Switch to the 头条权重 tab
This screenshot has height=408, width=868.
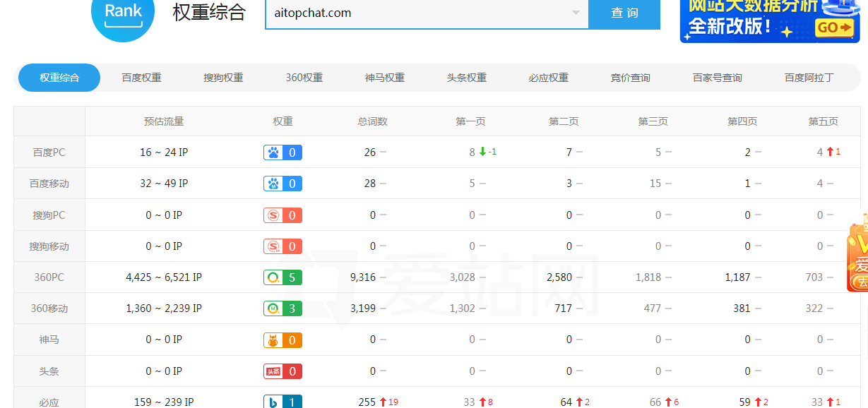point(467,78)
